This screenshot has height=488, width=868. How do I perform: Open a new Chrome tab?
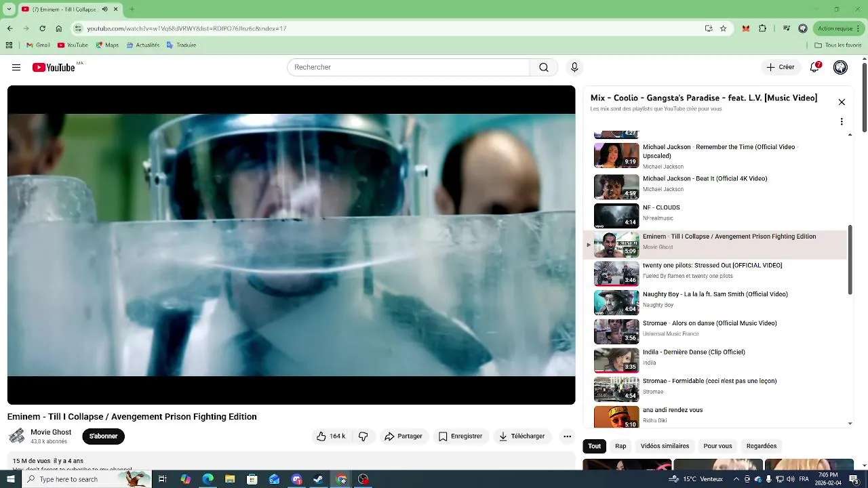(132, 9)
